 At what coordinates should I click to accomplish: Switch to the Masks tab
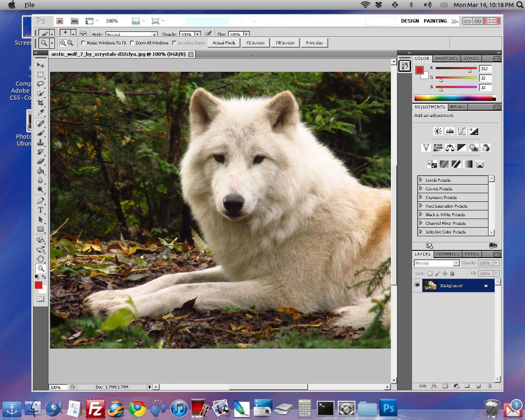[x=457, y=107]
